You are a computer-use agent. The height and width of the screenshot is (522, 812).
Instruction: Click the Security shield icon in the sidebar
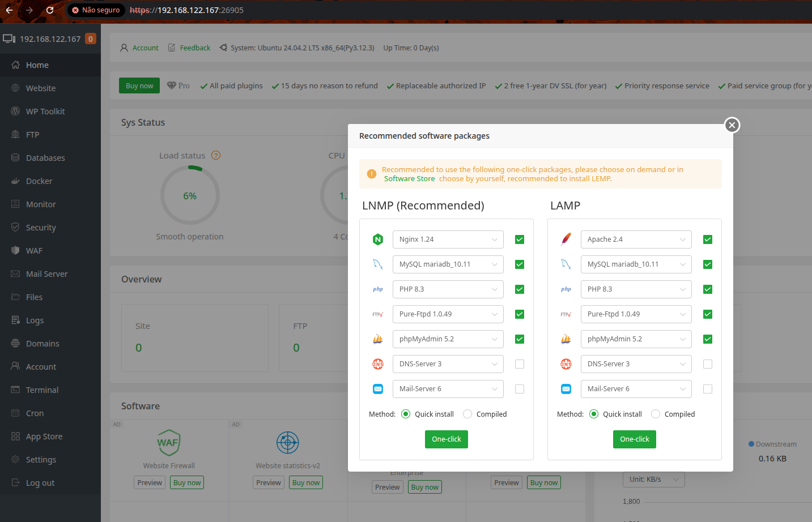coord(15,228)
